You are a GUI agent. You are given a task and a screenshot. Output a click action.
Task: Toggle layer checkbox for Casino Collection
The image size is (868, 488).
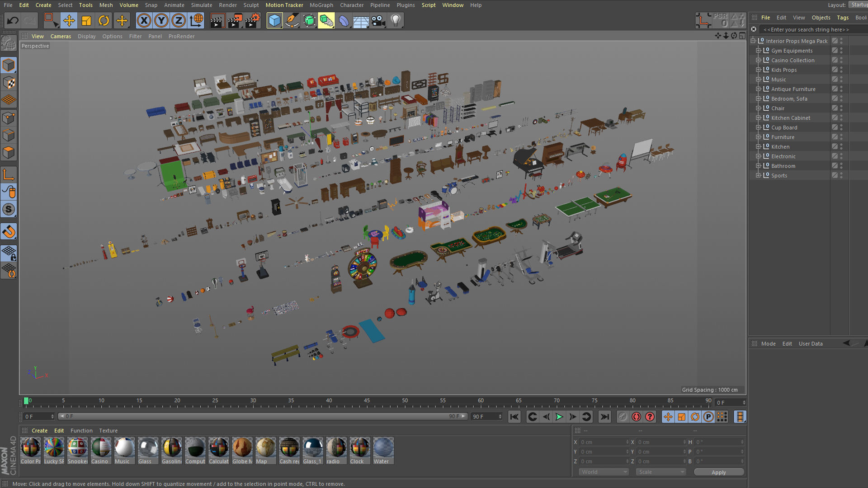coord(835,60)
